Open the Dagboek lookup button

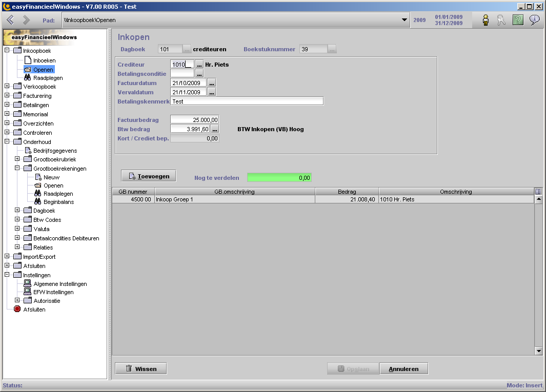187,49
